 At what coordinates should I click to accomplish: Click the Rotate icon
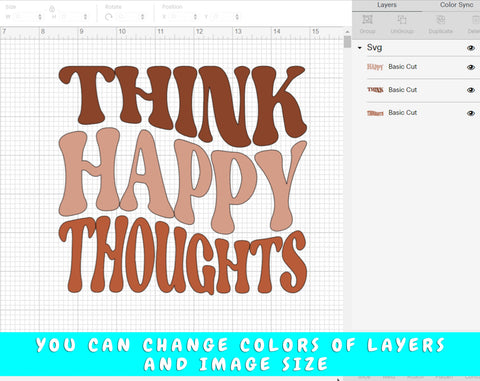click(108, 17)
